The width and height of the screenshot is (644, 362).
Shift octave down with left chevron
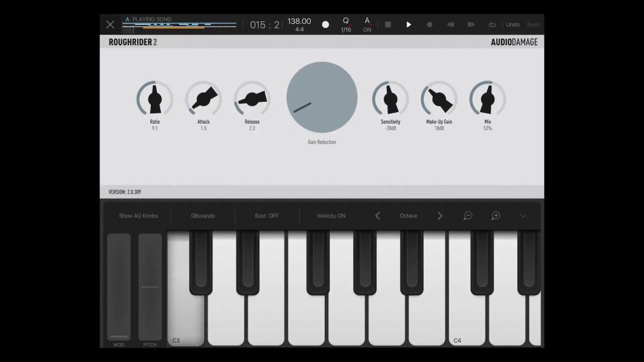tap(377, 216)
